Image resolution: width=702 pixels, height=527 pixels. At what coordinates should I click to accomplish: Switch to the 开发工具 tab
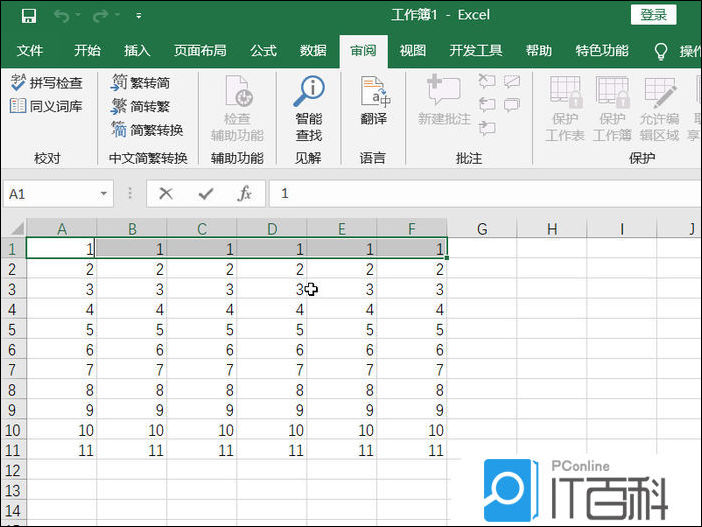click(475, 51)
